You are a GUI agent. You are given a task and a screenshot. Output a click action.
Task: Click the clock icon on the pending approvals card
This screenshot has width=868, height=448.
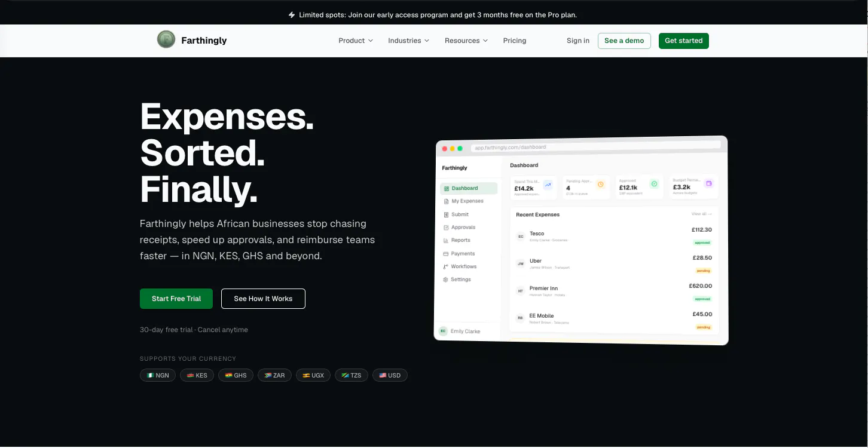(x=601, y=185)
